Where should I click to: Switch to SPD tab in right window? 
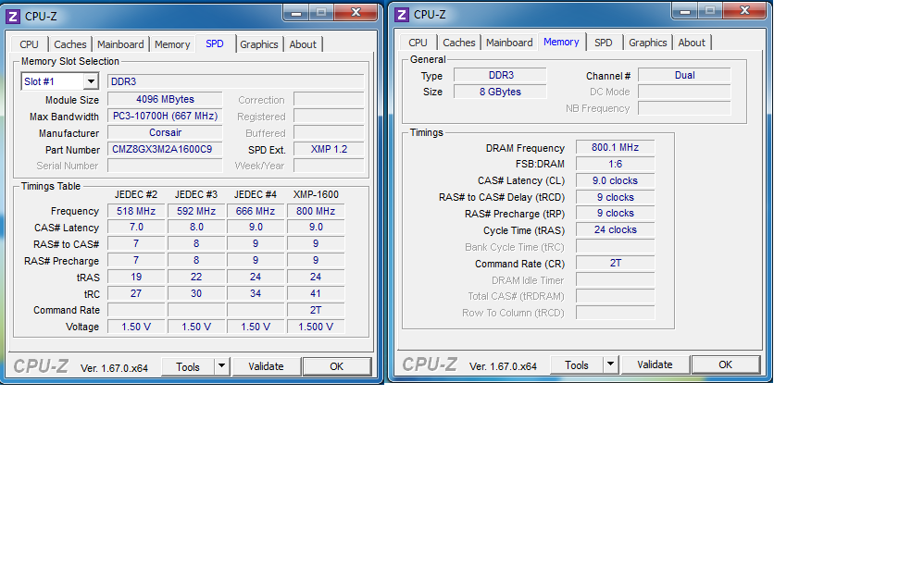tap(604, 43)
